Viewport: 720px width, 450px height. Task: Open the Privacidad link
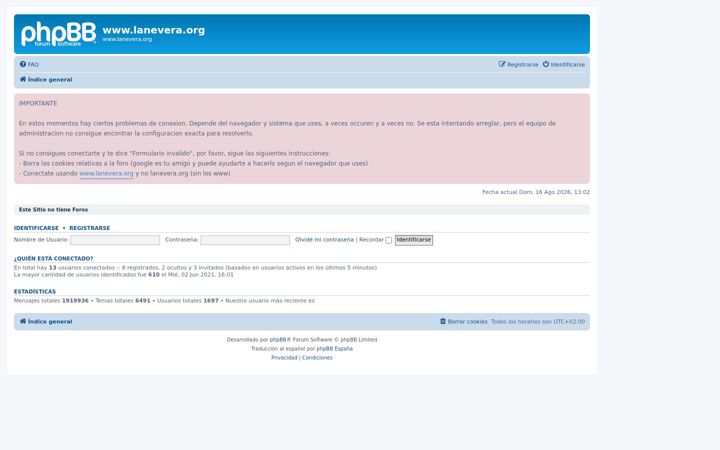tap(284, 358)
